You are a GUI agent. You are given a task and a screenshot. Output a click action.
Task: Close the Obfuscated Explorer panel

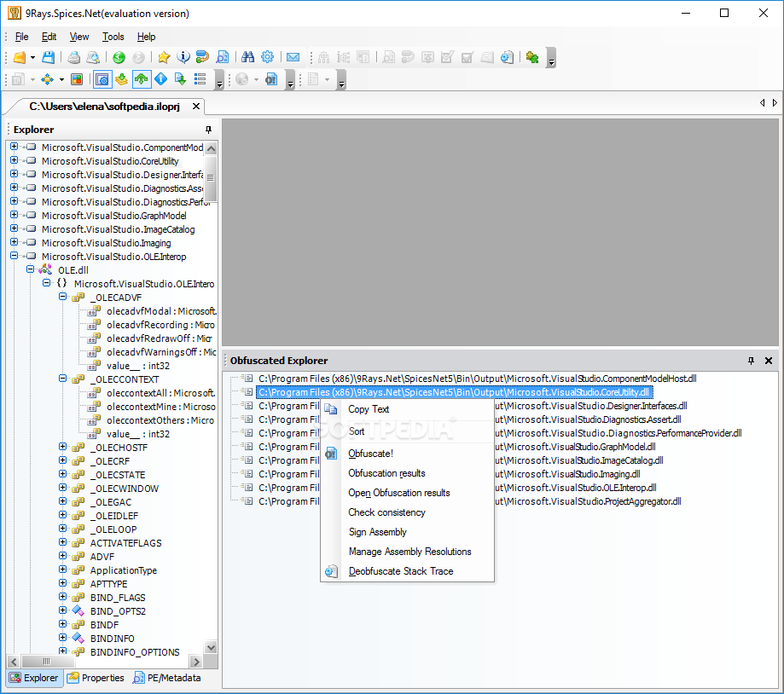(769, 361)
